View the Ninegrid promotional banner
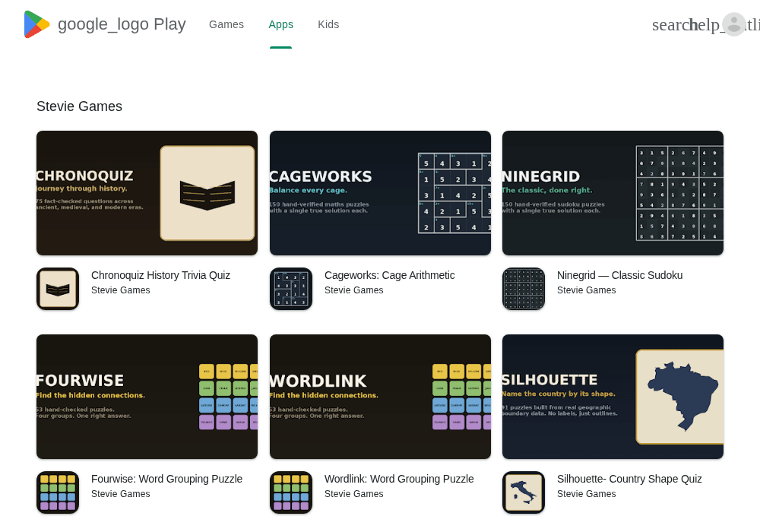The image size is (760, 532). coord(613,193)
